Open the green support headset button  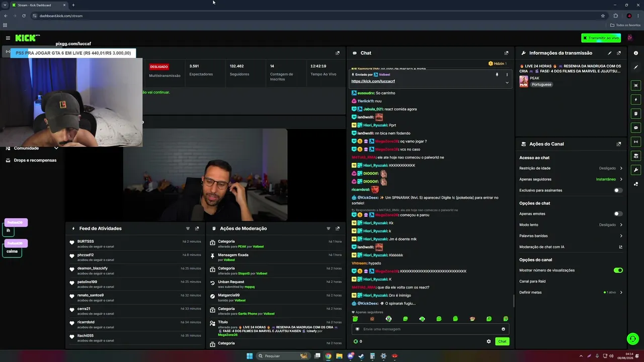coord(633,339)
